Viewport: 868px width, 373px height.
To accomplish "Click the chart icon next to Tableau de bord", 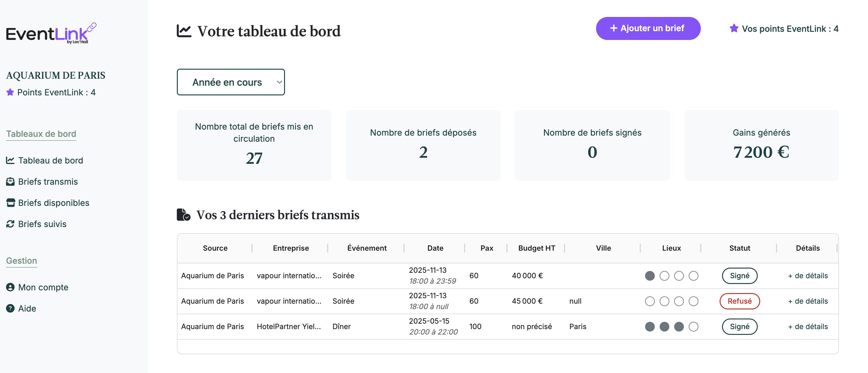I will tap(10, 160).
